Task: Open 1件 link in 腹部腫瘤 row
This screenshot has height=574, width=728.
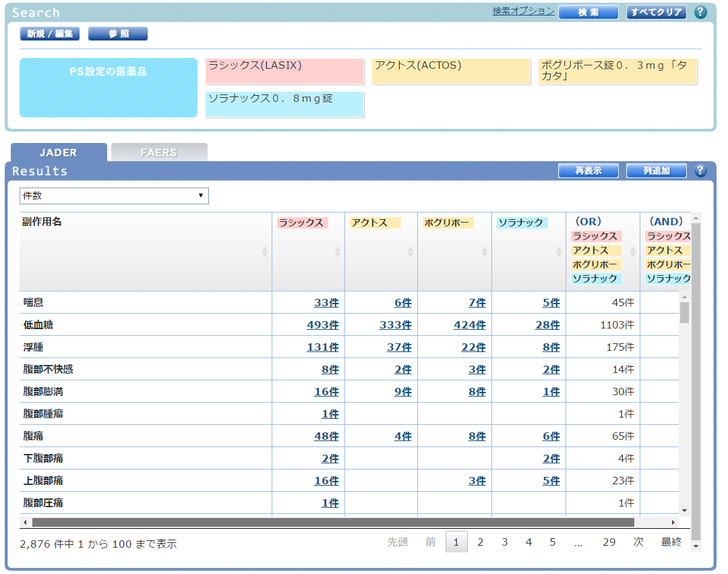Action: coord(330,414)
